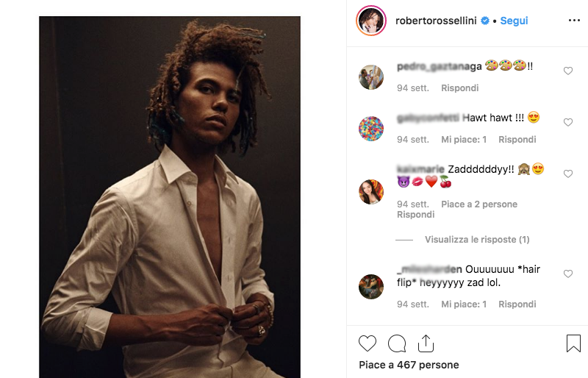Like the post with heart icon
The width and height of the screenshot is (588, 378).
point(367,343)
